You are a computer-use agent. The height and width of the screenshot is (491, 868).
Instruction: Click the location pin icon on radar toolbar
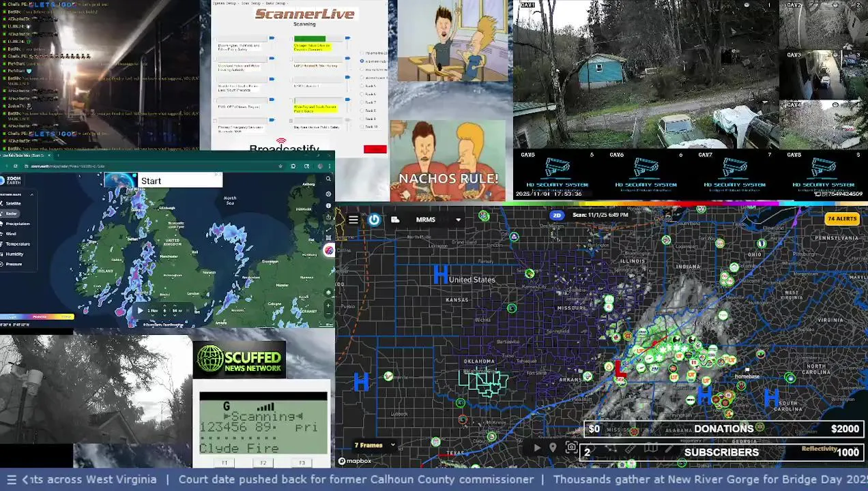click(553, 448)
